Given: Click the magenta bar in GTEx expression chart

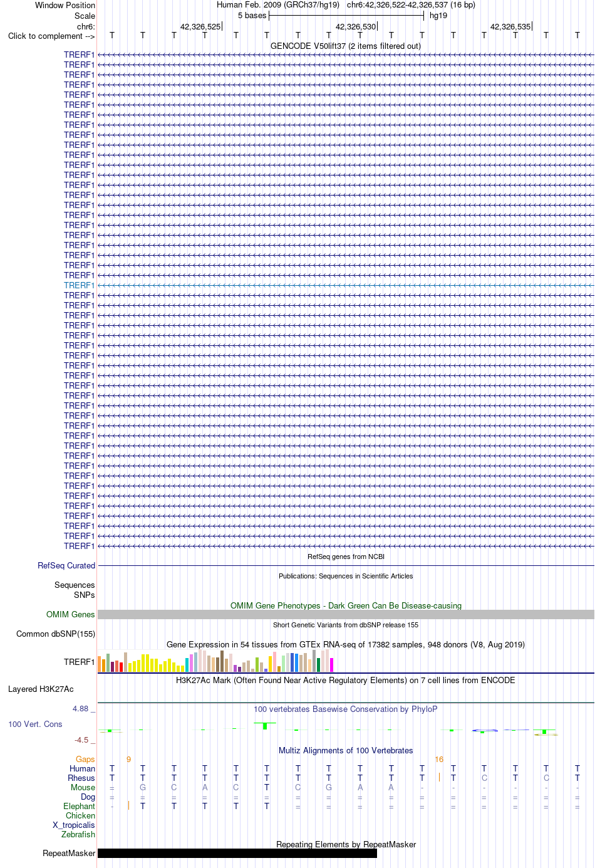Looking at the screenshot, I should (332, 665).
